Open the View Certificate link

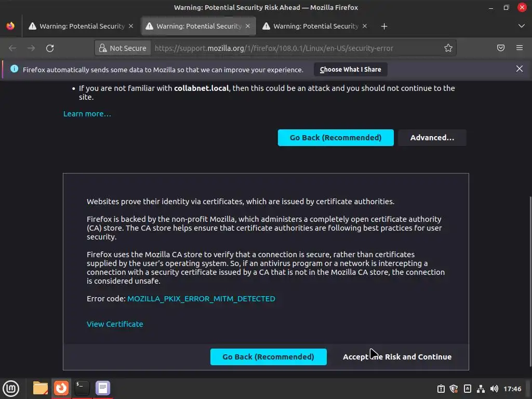coord(115,324)
